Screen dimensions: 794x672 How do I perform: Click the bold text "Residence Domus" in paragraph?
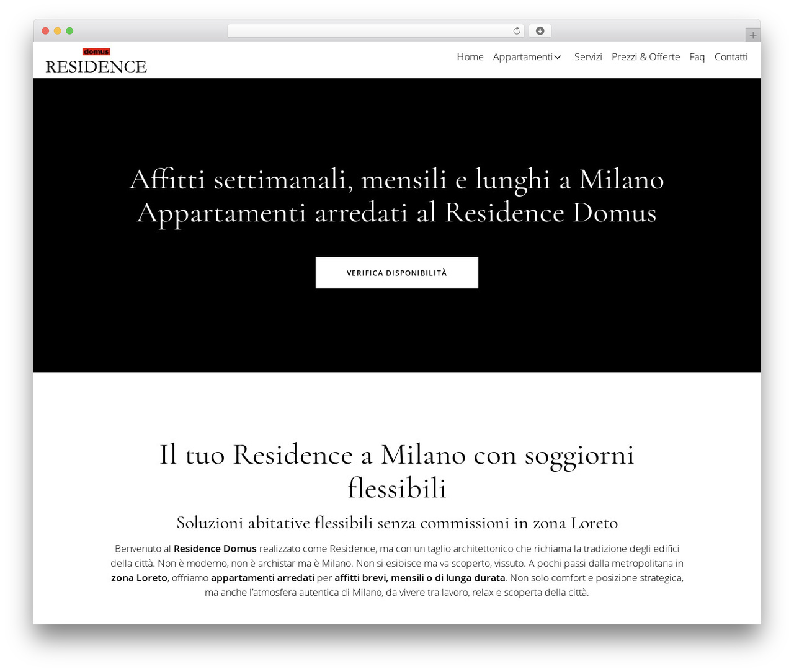[x=215, y=549]
